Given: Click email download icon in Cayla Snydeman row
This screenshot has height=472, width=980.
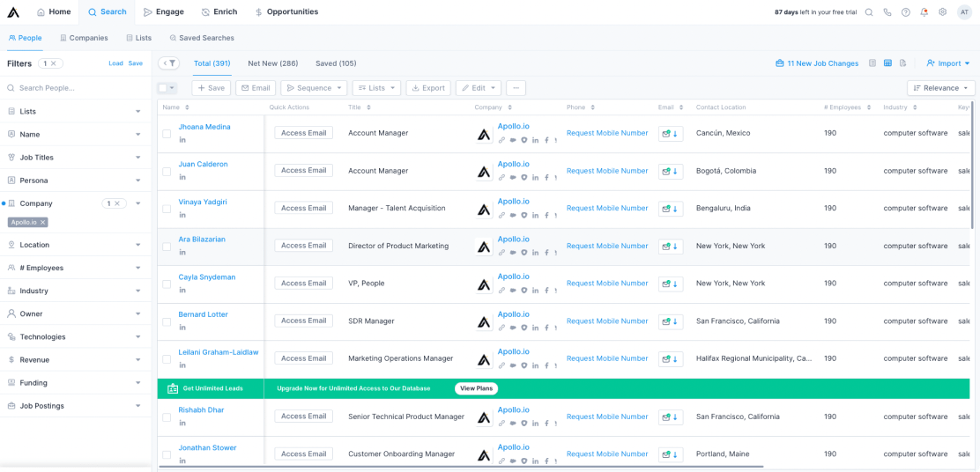Looking at the screenshot, I should (671, 284).
